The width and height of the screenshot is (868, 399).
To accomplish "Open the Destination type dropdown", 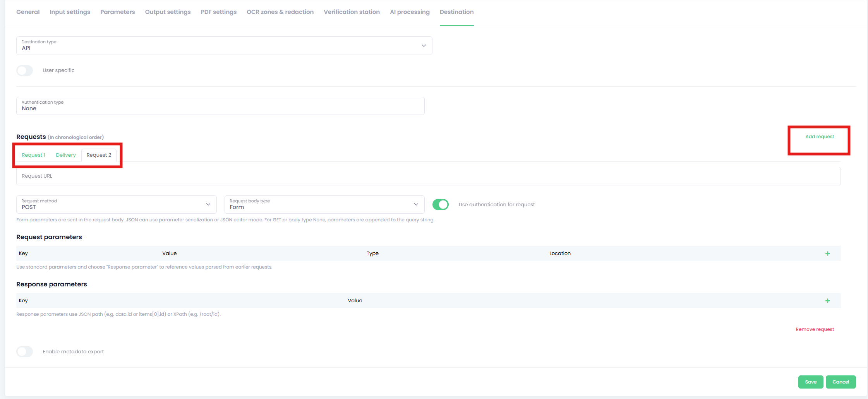I will click(224, 46).
